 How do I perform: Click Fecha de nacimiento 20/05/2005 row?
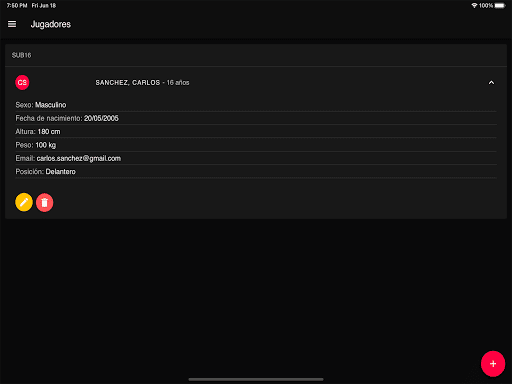(x=256, y=118)
